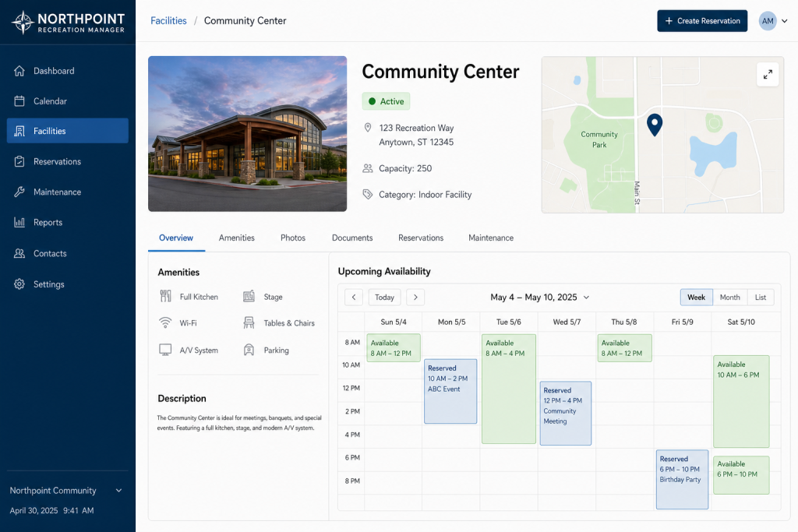Click the Fri 5/9 column header
The height and width of the screenshot is (532, 798).
coord(682,322)
